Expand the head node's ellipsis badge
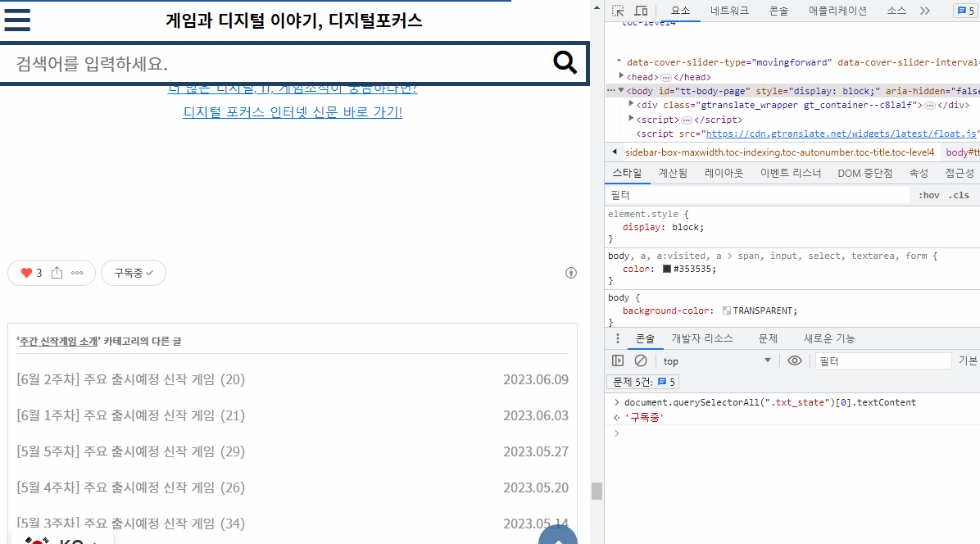Viewport: 980px width, 544px height. coord(665,78)
